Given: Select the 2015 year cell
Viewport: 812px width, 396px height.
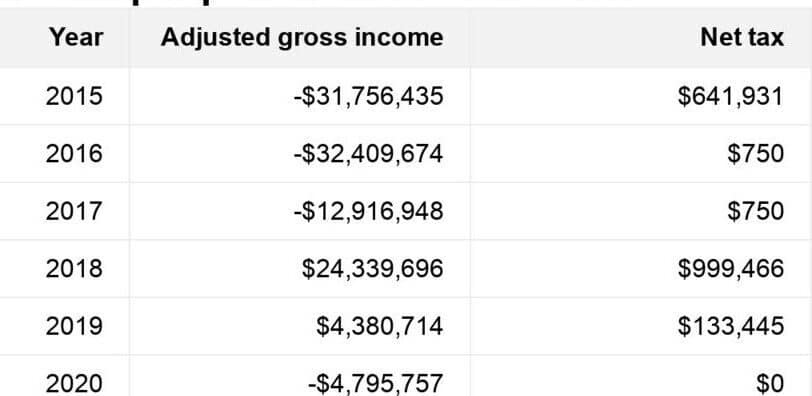Looking at the screenshot, I should [x=74, y=96].
